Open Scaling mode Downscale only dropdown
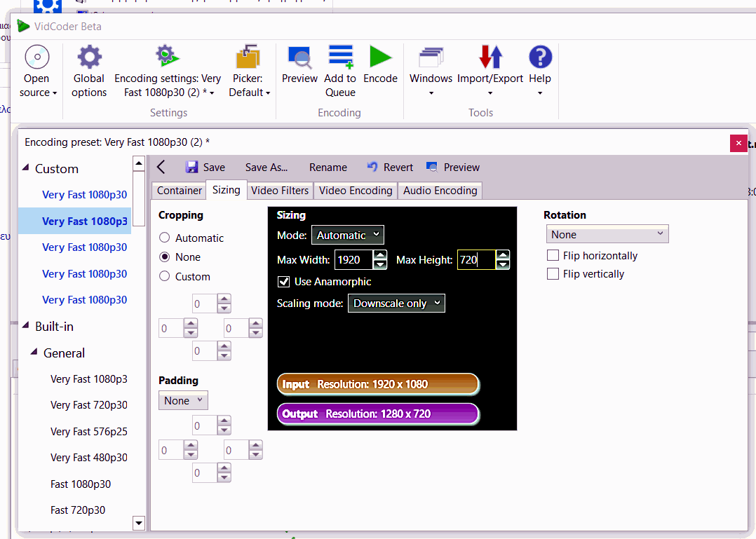 (396, 303)
